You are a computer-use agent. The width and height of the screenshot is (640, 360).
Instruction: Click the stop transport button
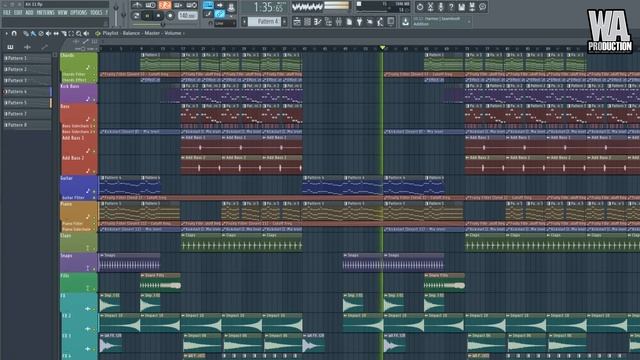158,16
